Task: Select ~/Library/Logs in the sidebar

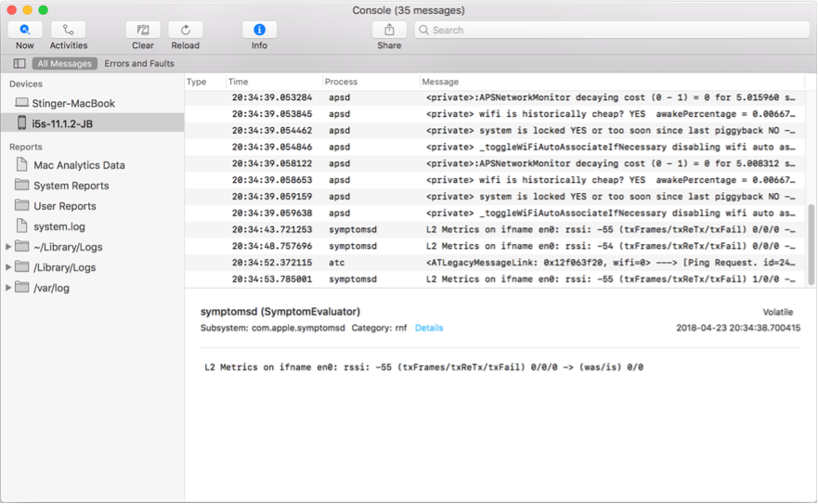Action: [68, 247]
